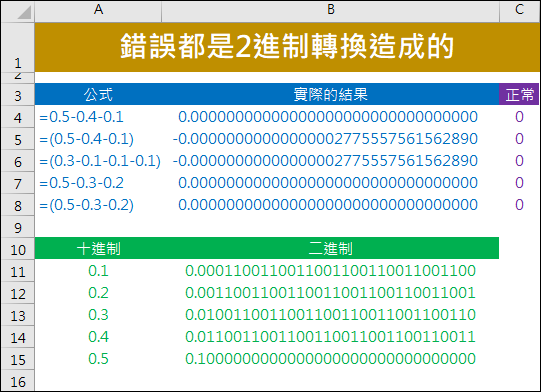This screenshot has height=392, width=541.
Task: Select row 10 header
Action: click(x=17, y=248)
